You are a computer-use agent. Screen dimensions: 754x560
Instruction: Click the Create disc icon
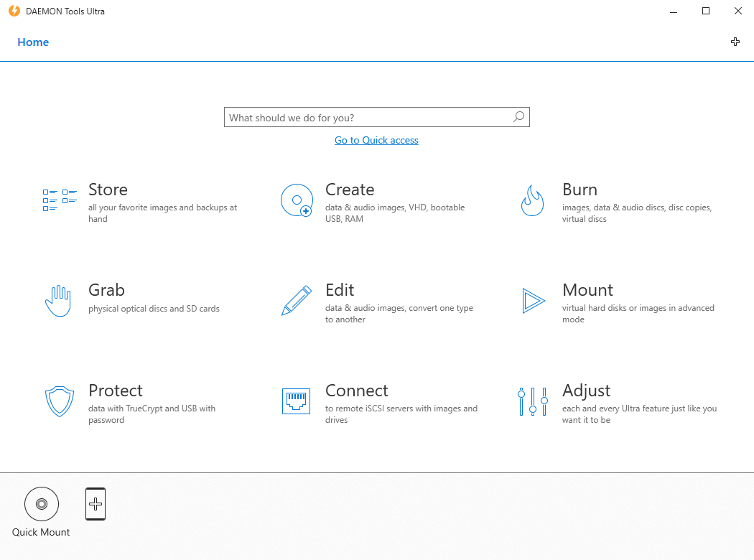pos(297,200)
